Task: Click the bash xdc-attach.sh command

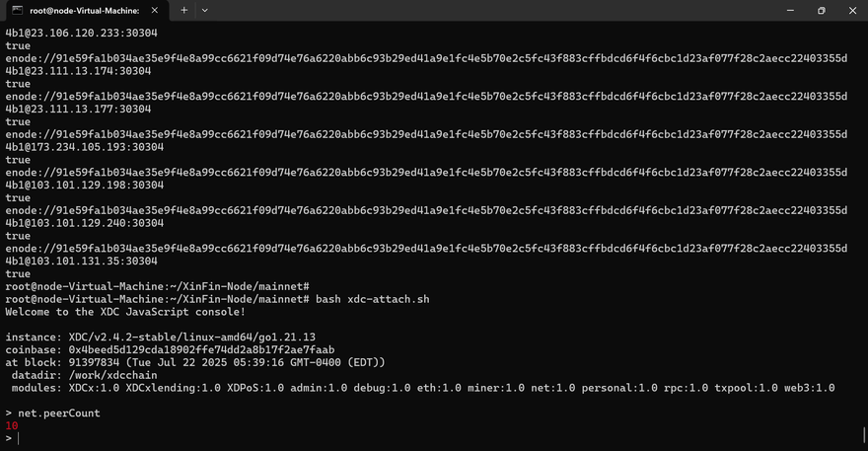Action: point(373,299)
